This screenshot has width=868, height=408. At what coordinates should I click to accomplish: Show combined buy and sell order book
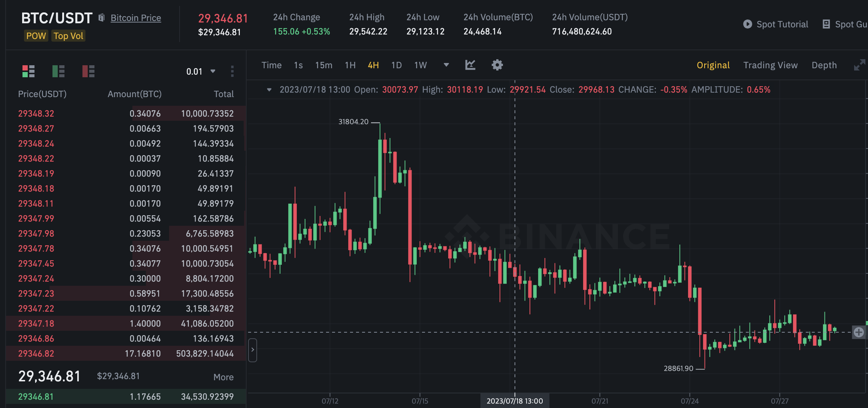28,71
